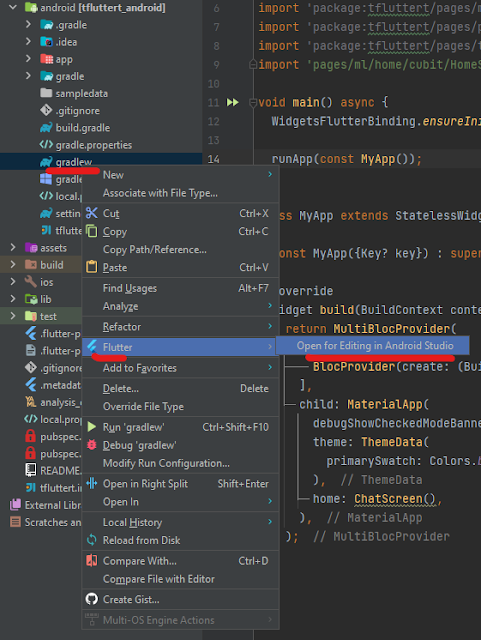Fold the main() function at line 11

click(253, 102)
